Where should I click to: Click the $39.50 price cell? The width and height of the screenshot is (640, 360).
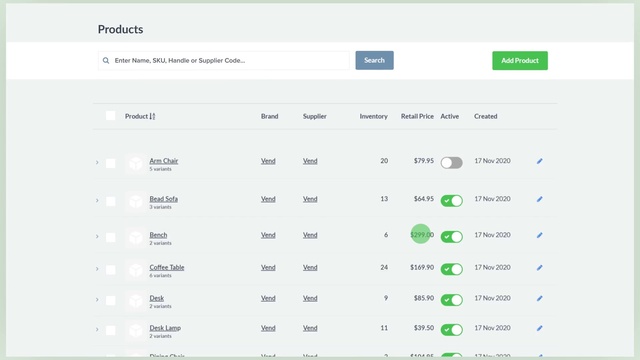point(424,328)
